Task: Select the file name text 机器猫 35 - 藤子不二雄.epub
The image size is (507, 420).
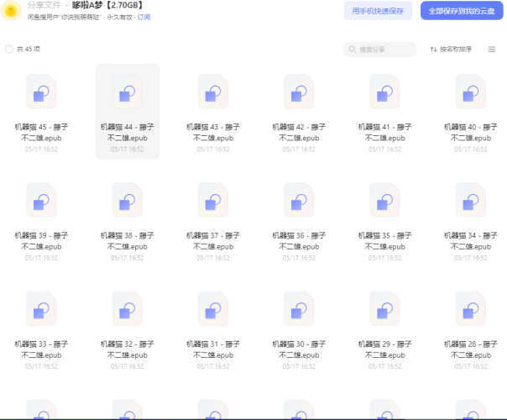Action: click(384, 241)
